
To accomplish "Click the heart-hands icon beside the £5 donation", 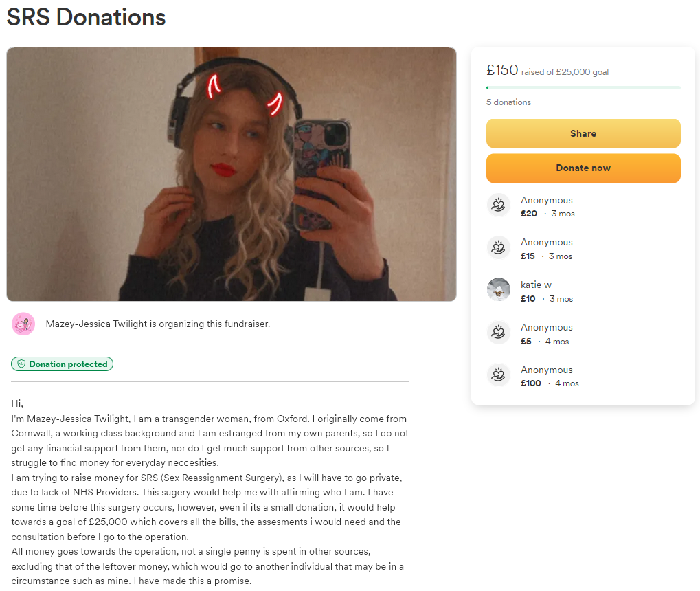I will 498,333.
